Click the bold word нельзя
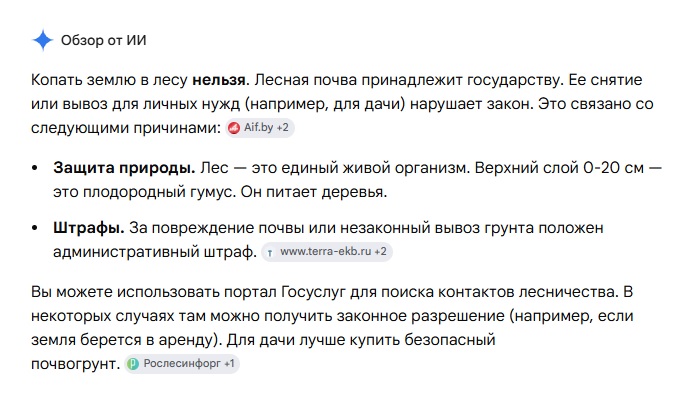The height and width of the screenshot is (415, 693). coord(219,80)
